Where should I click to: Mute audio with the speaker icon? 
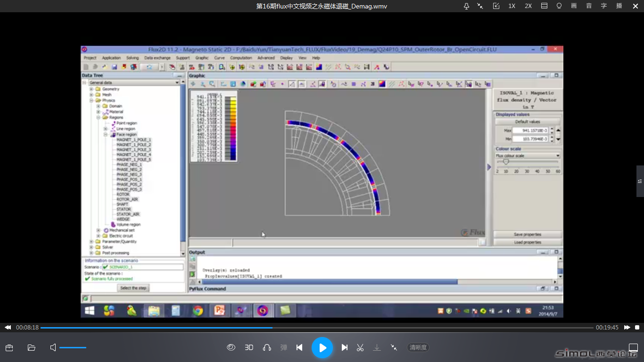(53, 347)
